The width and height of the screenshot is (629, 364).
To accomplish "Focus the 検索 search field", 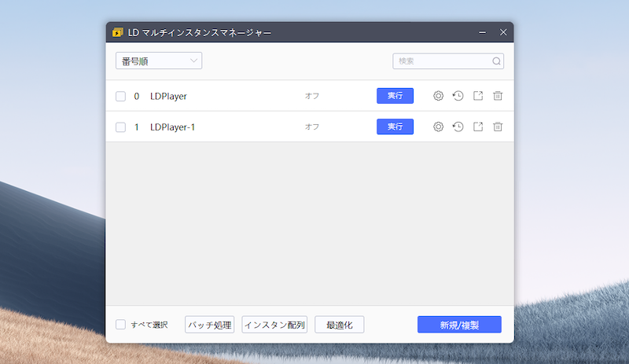I will (442, 61).
